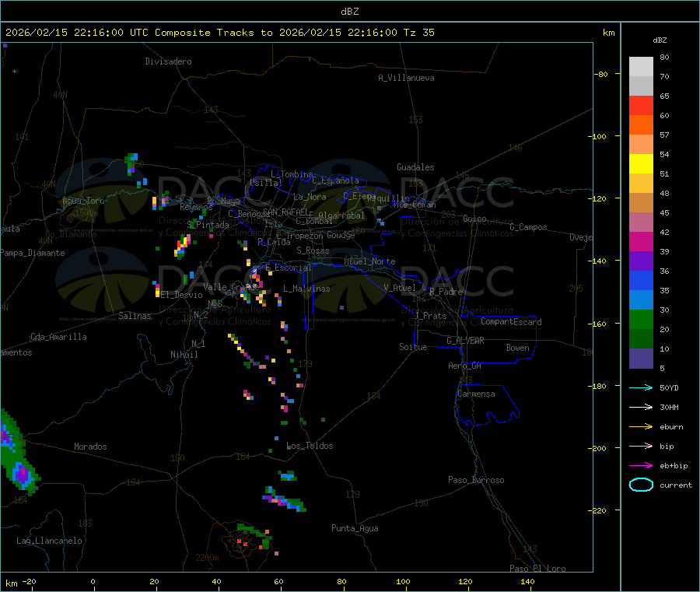
Task: Click the 100 km horizontal axis tick
Action: [x=403, y=581]
